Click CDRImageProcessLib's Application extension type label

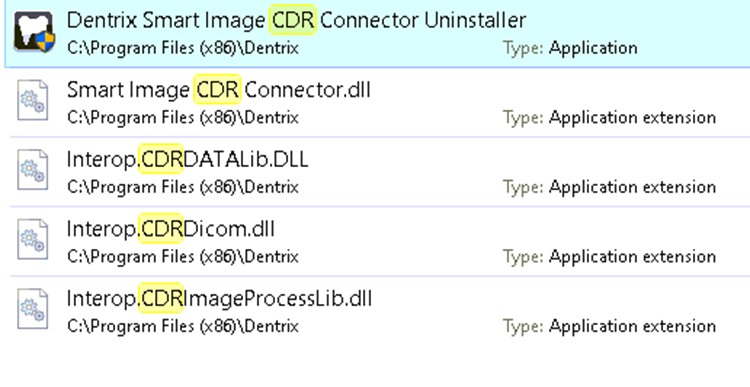coord(609,326)
